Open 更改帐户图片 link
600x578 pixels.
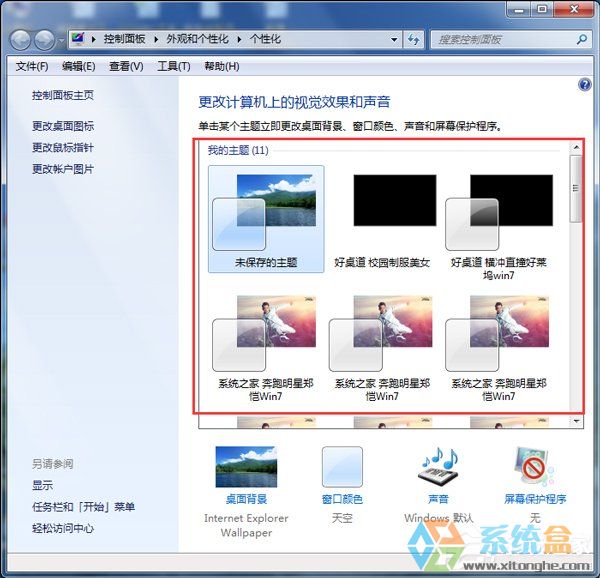(63, 169)
